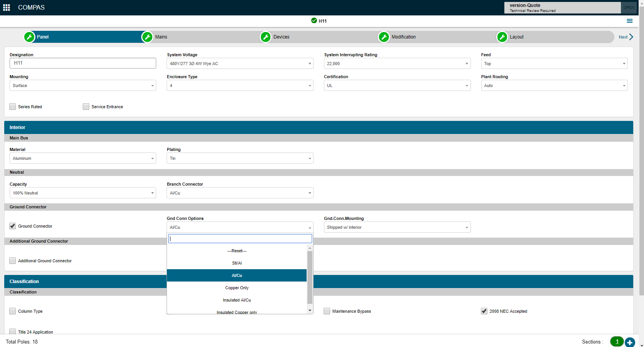Toggle the Service Entrance checkbox
This screenshot has width=644, height=347.
click(x=86, y=107)
